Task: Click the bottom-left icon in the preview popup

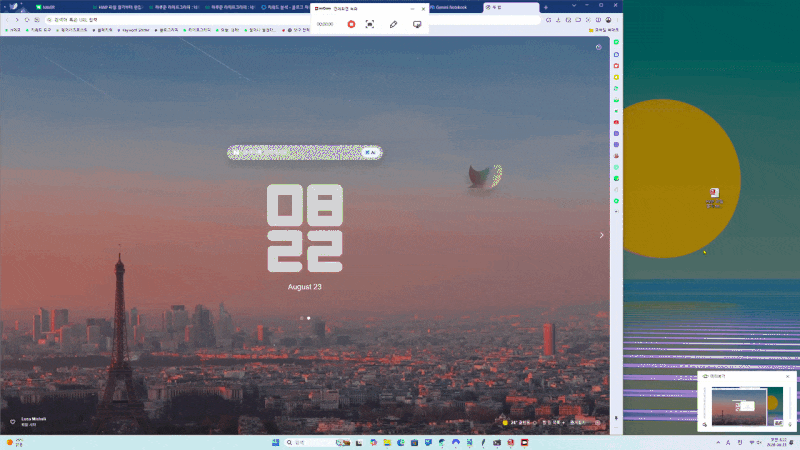Action: (705, 424)
